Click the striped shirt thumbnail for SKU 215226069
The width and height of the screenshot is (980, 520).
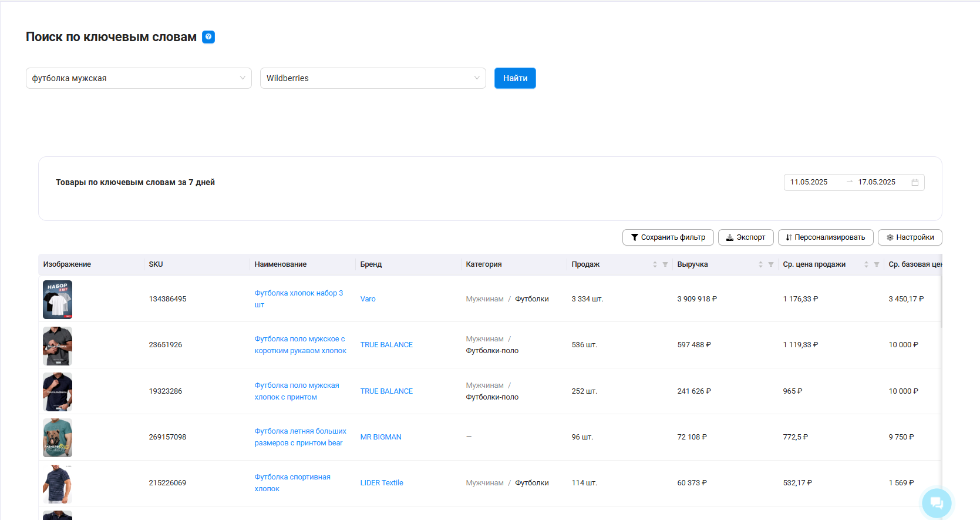pos(58,484)
